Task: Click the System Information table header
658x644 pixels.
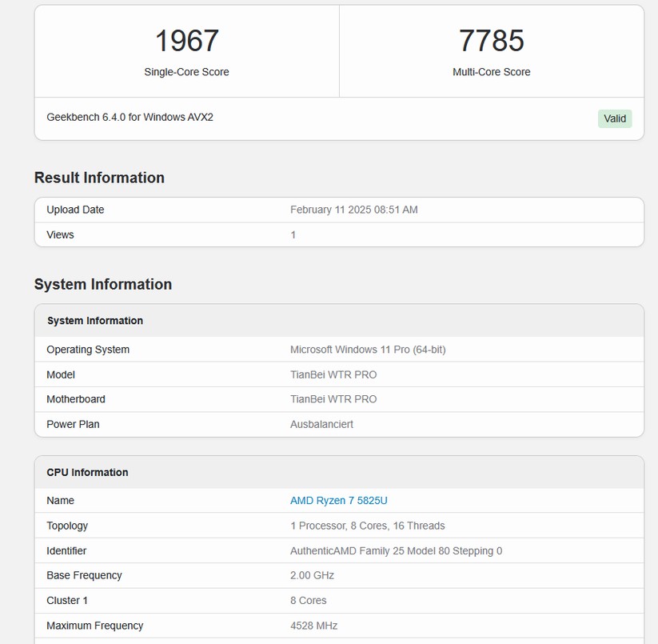Action: [x=95, y=321]
